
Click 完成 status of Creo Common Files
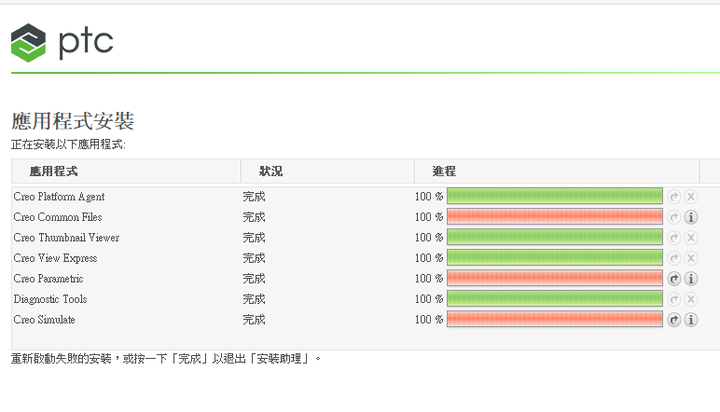[254, 217]
